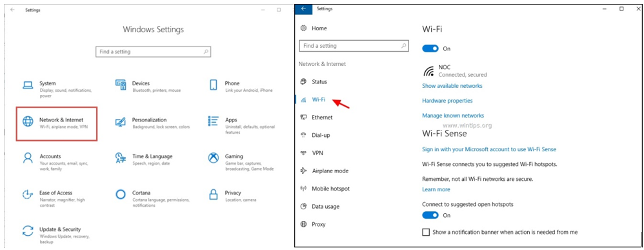644x250 pixels.
Task: Select Ethernet label in sidebar
Action: (322, 117)
